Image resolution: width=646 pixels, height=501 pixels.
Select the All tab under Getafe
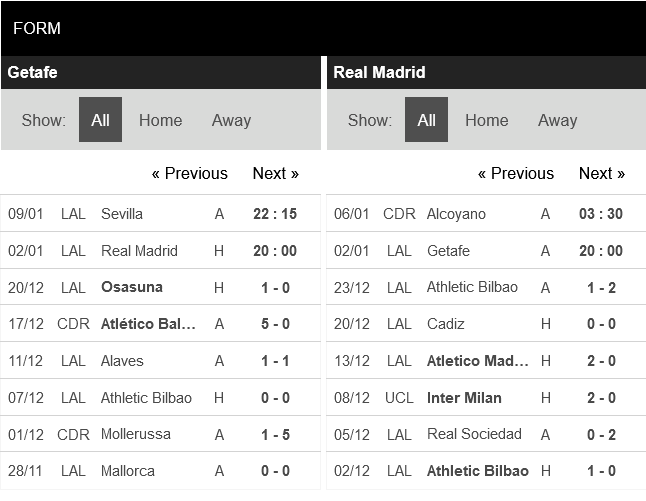pyautogui.click(x=100, y=120)
